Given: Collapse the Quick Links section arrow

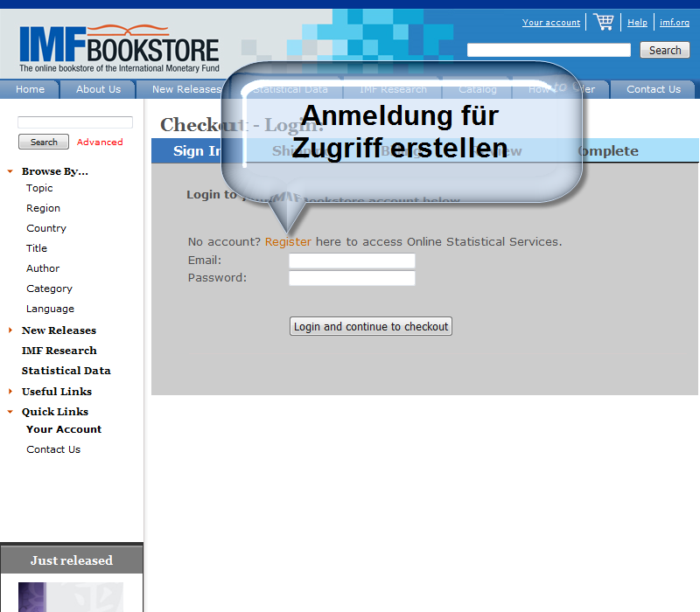Looking at the screenshot, I should (x=10, y=412).
